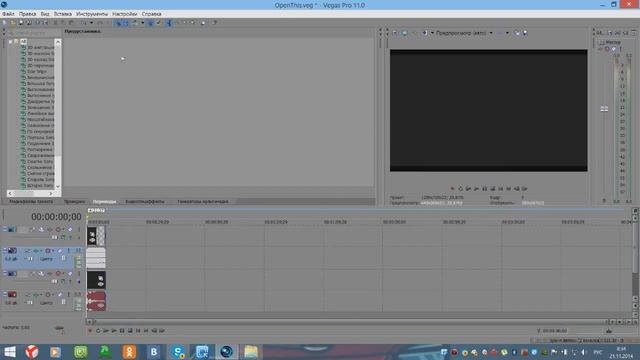The image size is (640, 360).
Task: Open the Инструменты menu
Action: pos(92,14)
